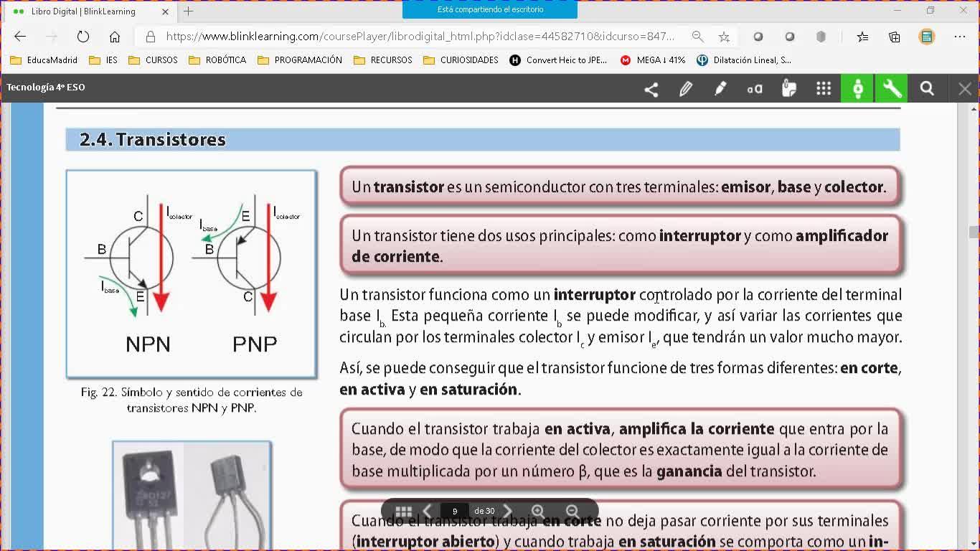980x551 pixels.
Task: Open browser Collections
Action: pyautogui.click(x=894, y=37)
